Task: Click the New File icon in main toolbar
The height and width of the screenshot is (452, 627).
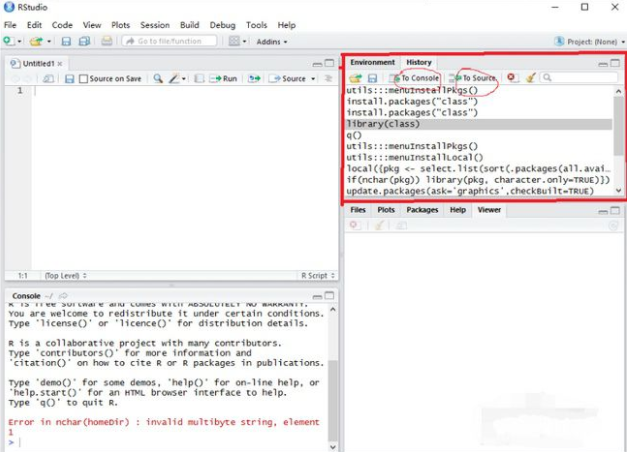Action: (8, 41)
